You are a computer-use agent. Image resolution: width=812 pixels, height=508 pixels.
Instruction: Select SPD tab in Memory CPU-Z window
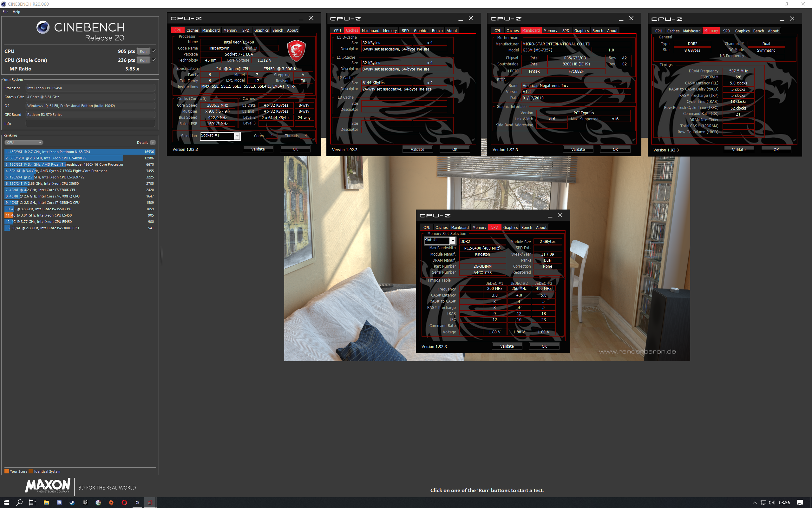[726, 31]
